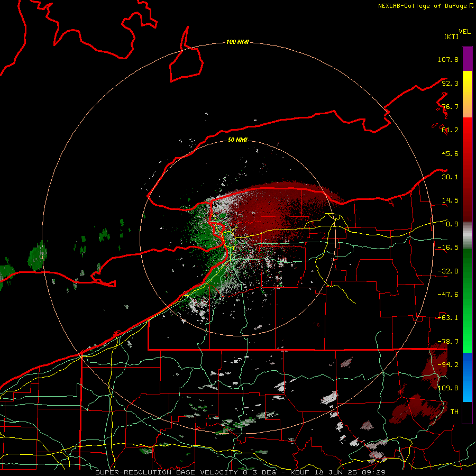
Task: Click the yellow segment of the velocity color bar
Action: coord(467,94)
